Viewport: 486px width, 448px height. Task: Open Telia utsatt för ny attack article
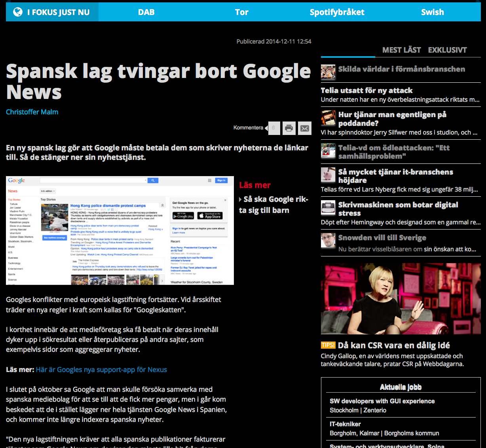(x=366, y=91)
